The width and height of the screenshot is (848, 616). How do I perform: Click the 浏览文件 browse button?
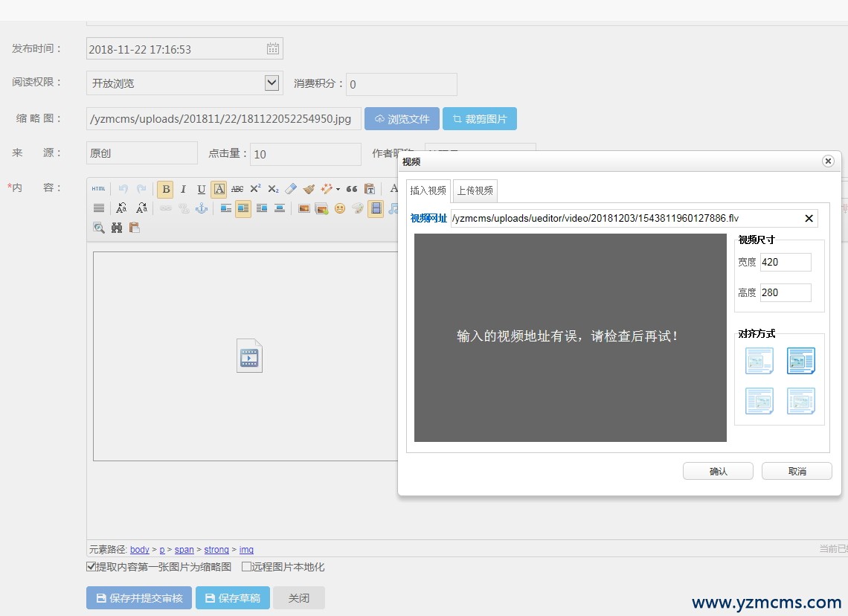coord(402,118)
